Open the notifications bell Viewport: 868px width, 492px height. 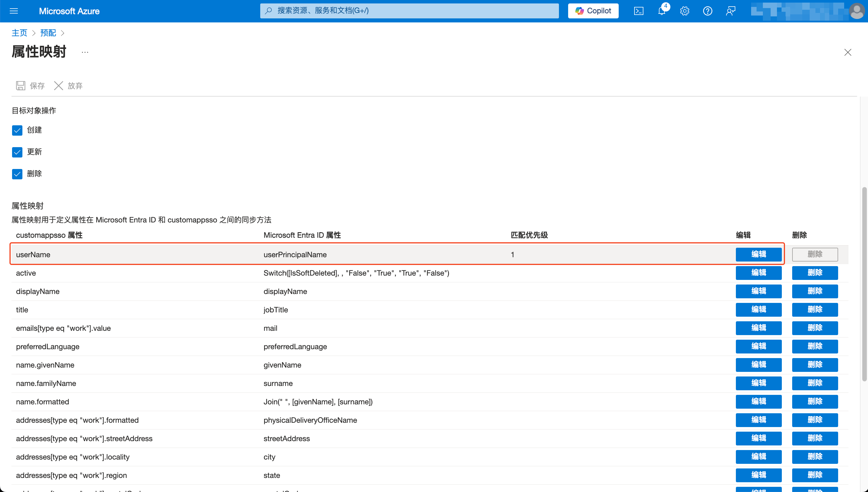point(662,11)
